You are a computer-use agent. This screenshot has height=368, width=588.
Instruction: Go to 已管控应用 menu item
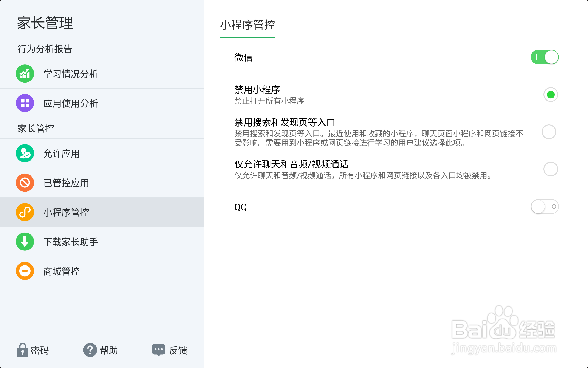click(102, 183)
